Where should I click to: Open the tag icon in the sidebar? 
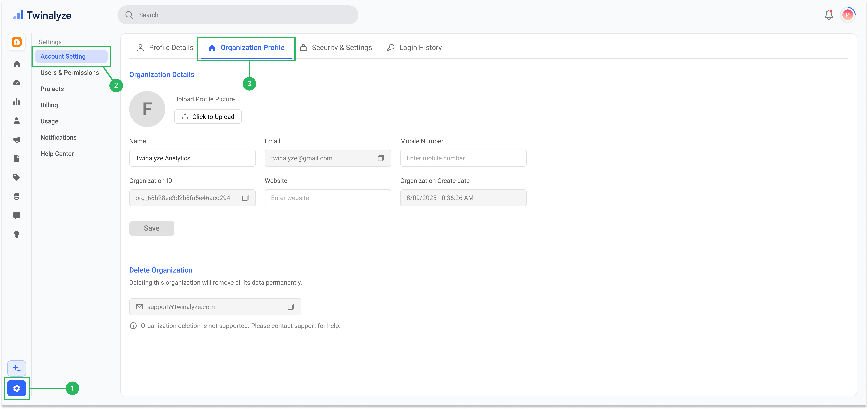[17, 177]
